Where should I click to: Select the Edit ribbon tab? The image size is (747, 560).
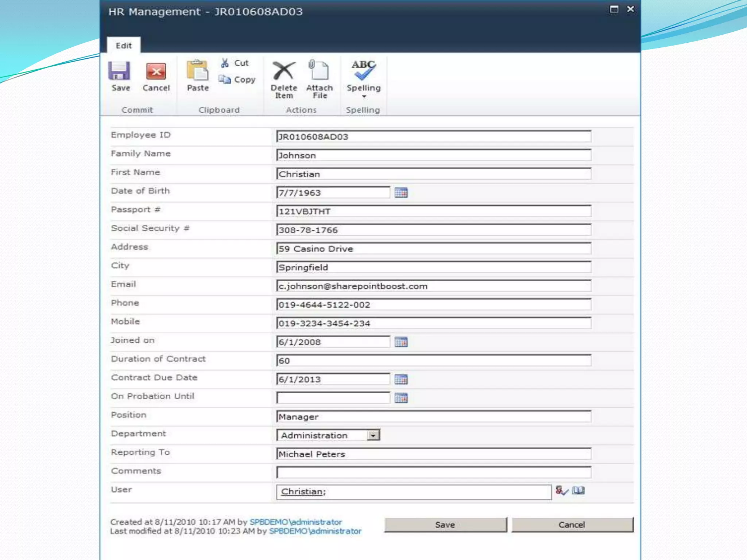[123, 46]
